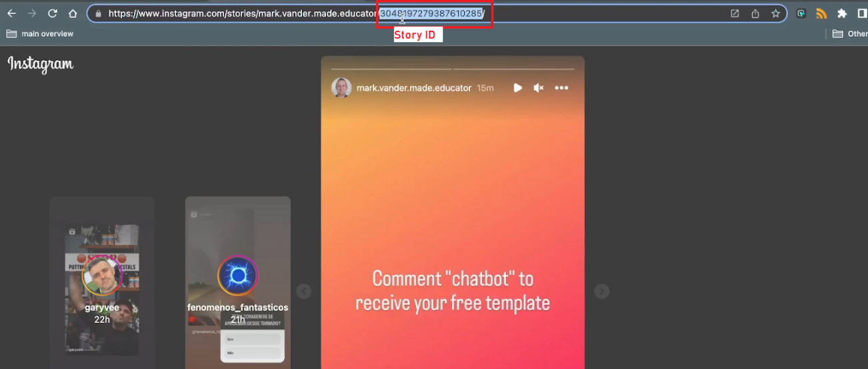Bookmark this page with the star icon
The height and width of the screenshot is (369, 868).
click(x=775, y=13)
